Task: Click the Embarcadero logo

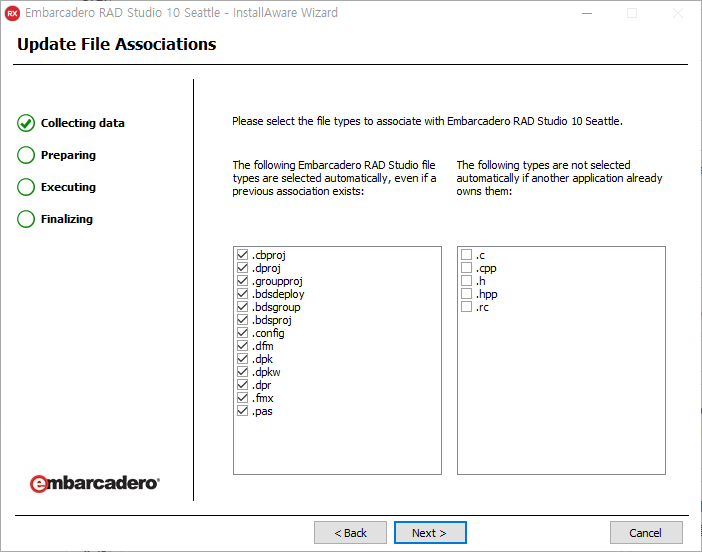Action: [x=94, y=483]
